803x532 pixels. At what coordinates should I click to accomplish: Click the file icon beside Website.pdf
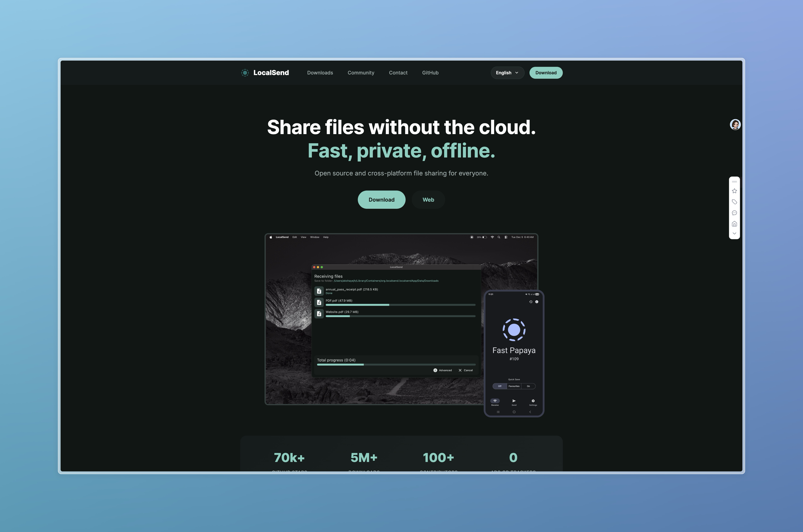(x=319, y=313)
